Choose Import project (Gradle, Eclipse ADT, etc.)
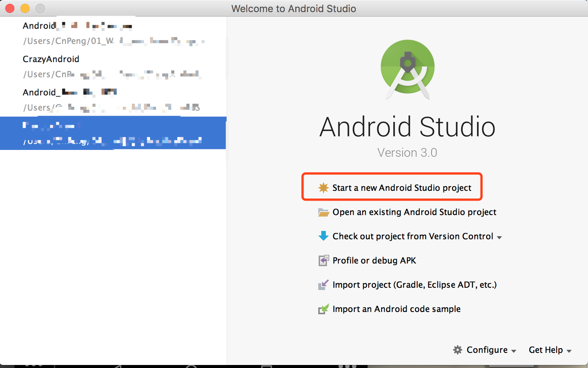Screen dimensions: 588x368 coord(414,285)
